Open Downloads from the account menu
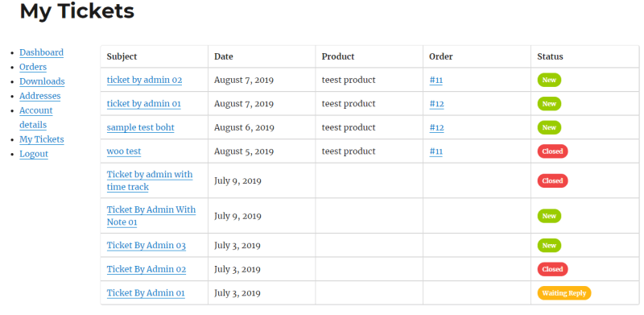The image size is (644, 315). tap(42, 81)
